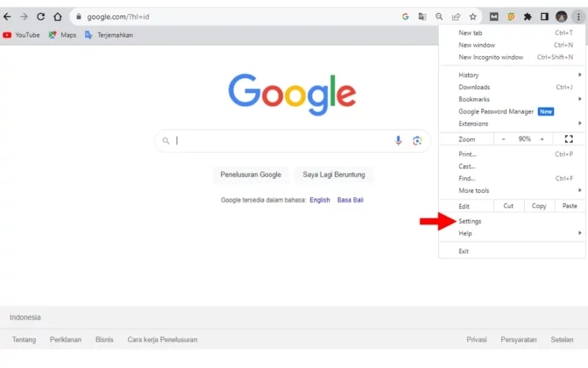This screenshot has width=588, height=368.
Task: Click Paste in the Edit row
Action: click(x=570, y=206)
